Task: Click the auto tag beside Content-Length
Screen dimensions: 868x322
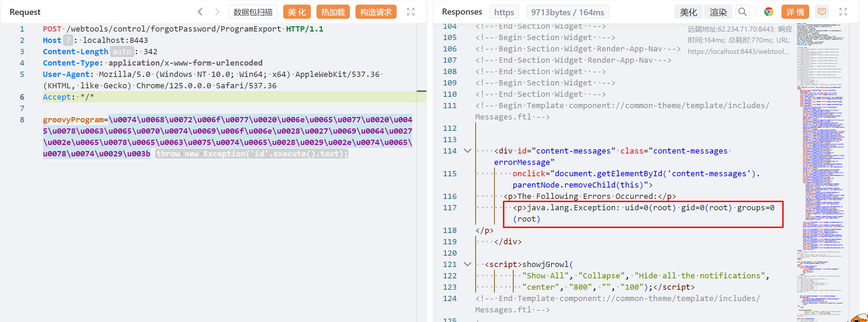Action: coord(122,52)
